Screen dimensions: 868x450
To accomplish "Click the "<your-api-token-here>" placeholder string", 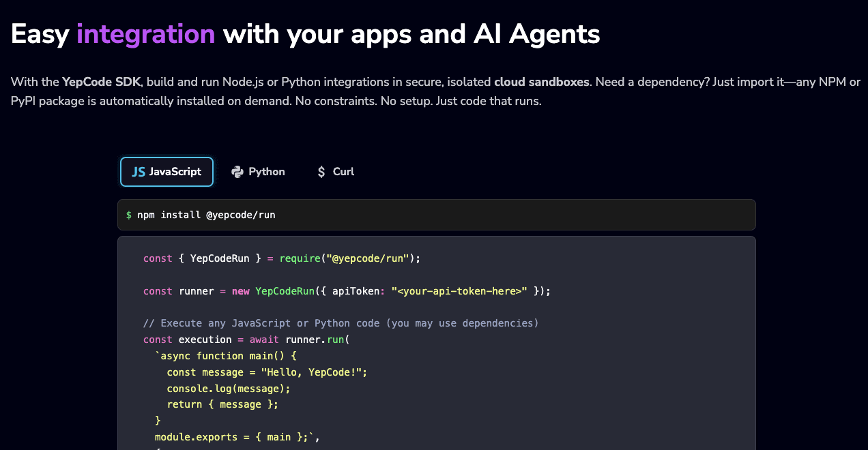I will pos(459,291).
